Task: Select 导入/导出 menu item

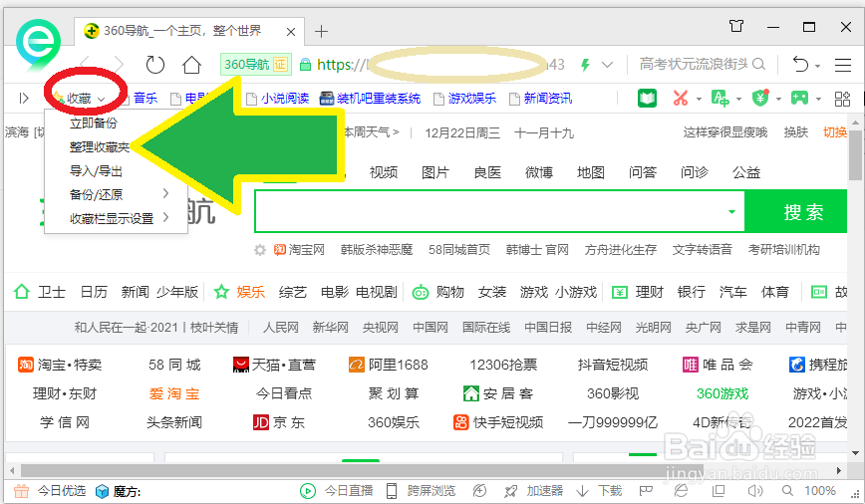Action: point(96,171)
